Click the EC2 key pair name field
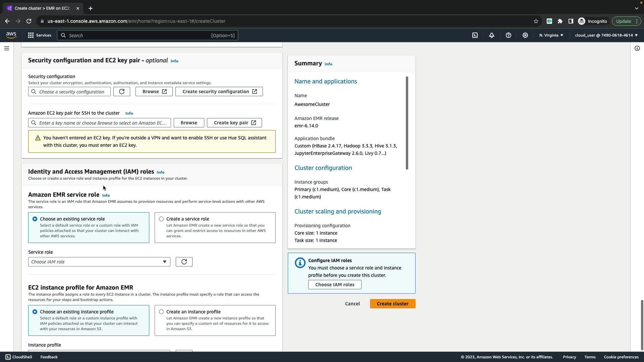644x362 pixels. click(102, 123)
